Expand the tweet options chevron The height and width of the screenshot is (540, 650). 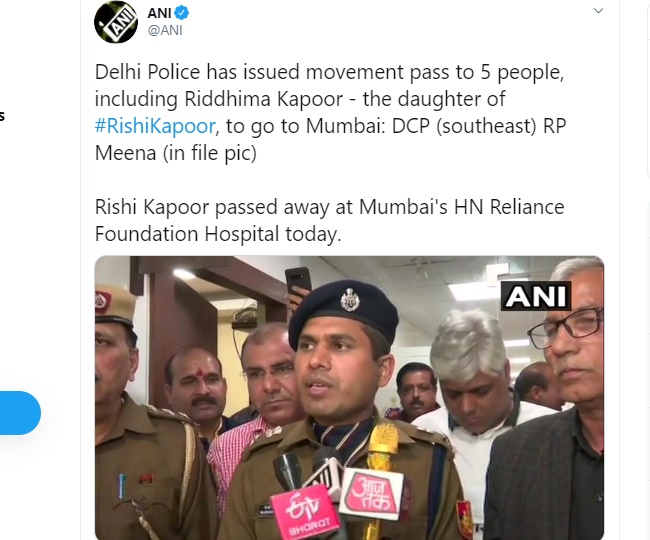tap(598, 11)
